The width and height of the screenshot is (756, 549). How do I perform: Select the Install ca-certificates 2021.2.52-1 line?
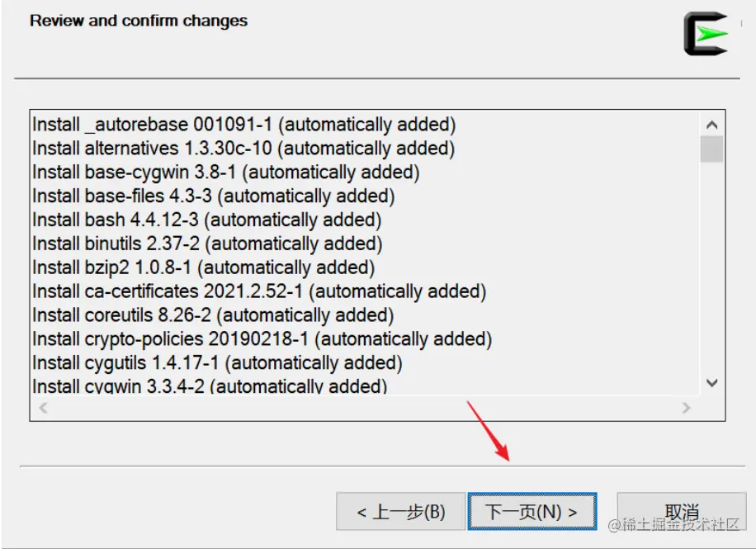coord(259,291)
